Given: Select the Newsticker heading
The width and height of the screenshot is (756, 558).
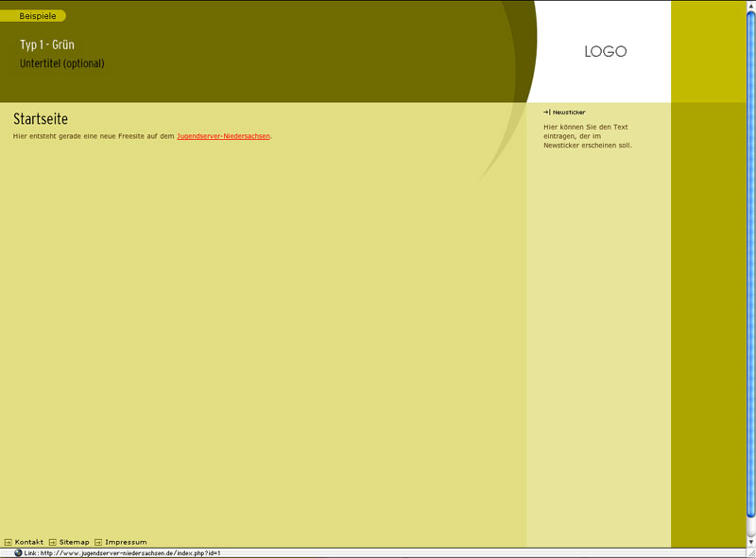Looking at the screenshot, I should pos(569,112).
